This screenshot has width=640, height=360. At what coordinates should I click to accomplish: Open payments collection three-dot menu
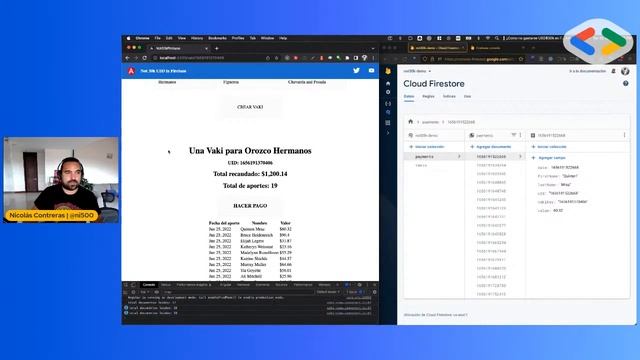pyautogui.click(x=520, y=135)
